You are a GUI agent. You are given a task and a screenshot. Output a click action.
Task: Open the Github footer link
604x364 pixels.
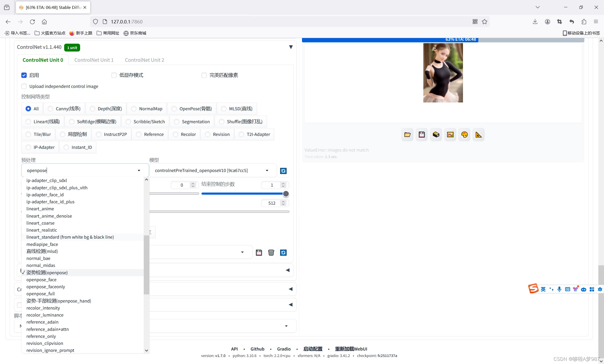click(257, 349)
